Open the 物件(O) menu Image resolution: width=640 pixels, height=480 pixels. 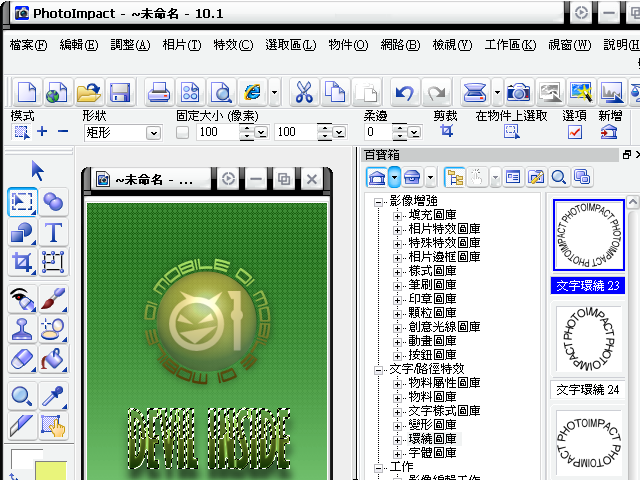pos(348,44)
